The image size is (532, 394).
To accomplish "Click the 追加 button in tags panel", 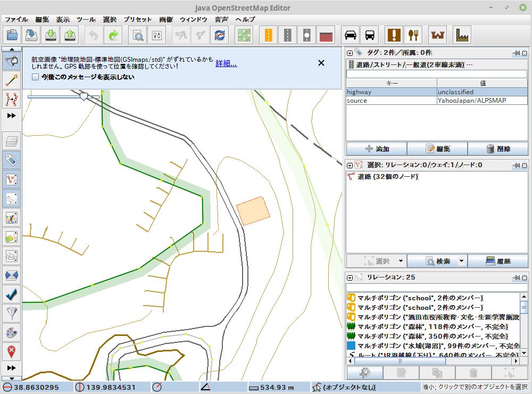I will (377, 149).
